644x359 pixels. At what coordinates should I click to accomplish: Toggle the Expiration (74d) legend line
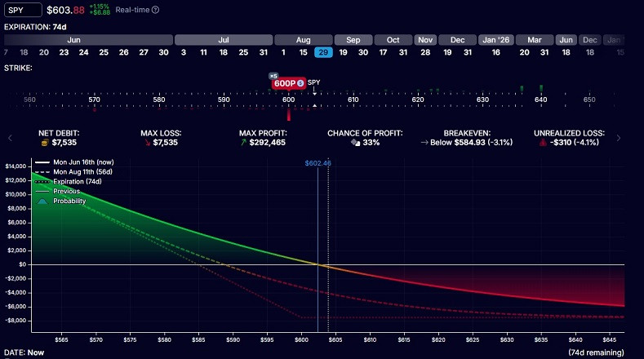pos(69,182)
